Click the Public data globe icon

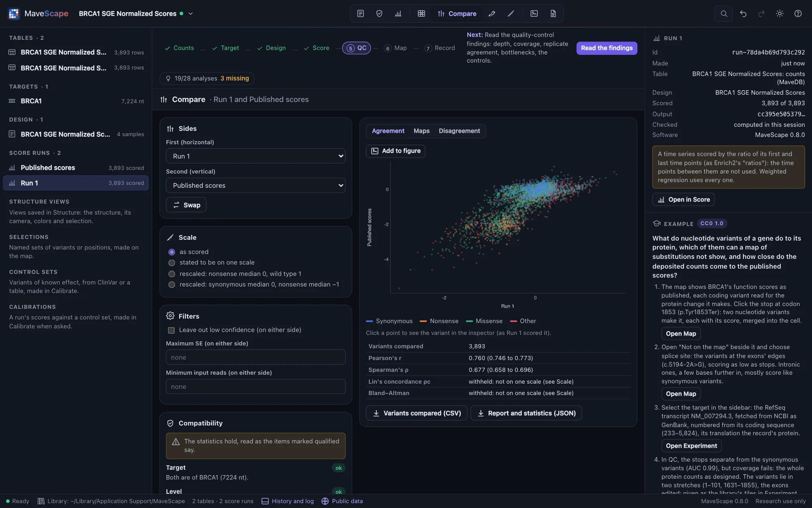pos(325,501)
